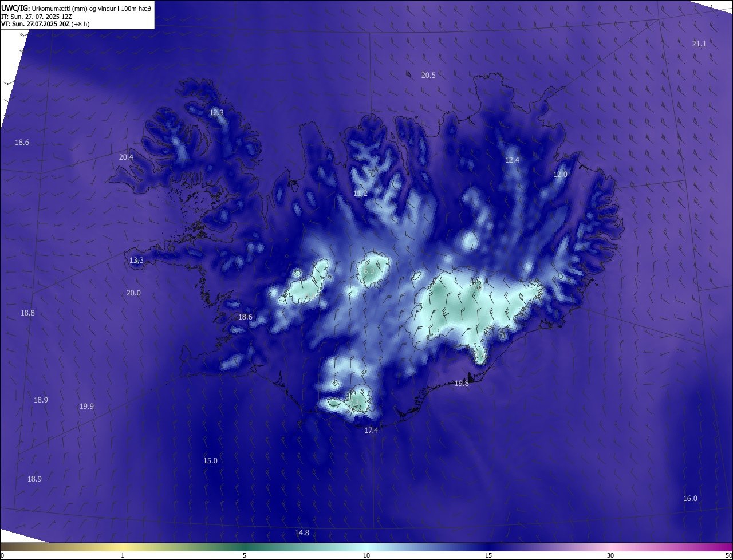Click the 18.8 value at the west edge
733x560 pixels.
pos(27,313)
